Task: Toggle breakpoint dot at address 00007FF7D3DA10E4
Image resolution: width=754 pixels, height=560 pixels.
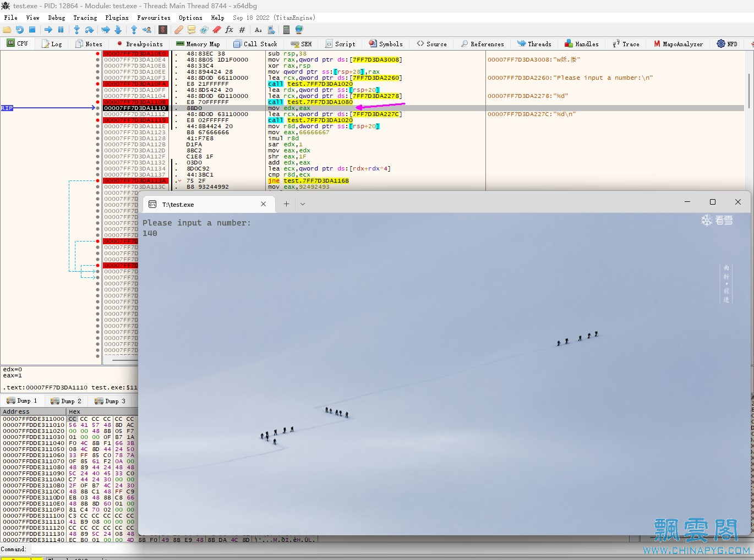Action: pyautogui.click(x=98, y=60)
